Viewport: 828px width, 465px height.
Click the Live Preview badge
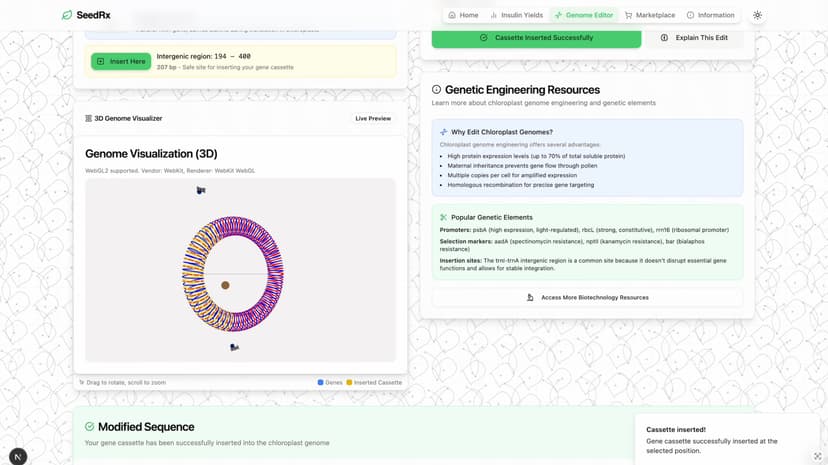pyautogui.click(x=373, y=118)
